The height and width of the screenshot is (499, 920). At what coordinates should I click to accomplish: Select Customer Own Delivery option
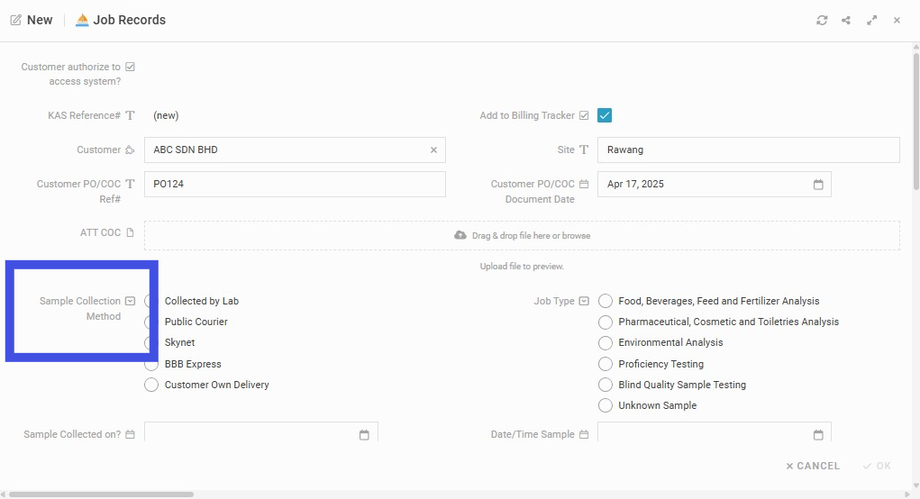[151, 385]
